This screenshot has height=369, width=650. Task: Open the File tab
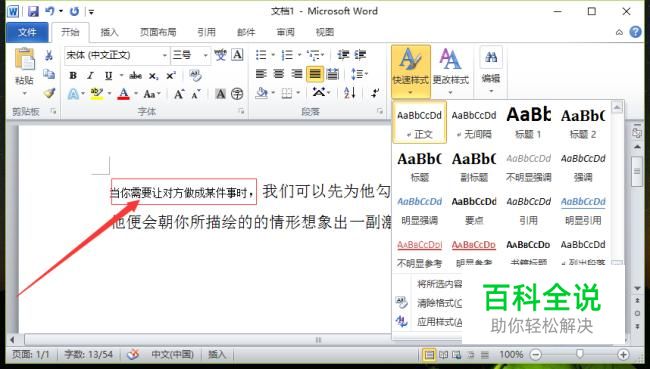(x=27, y=32)
